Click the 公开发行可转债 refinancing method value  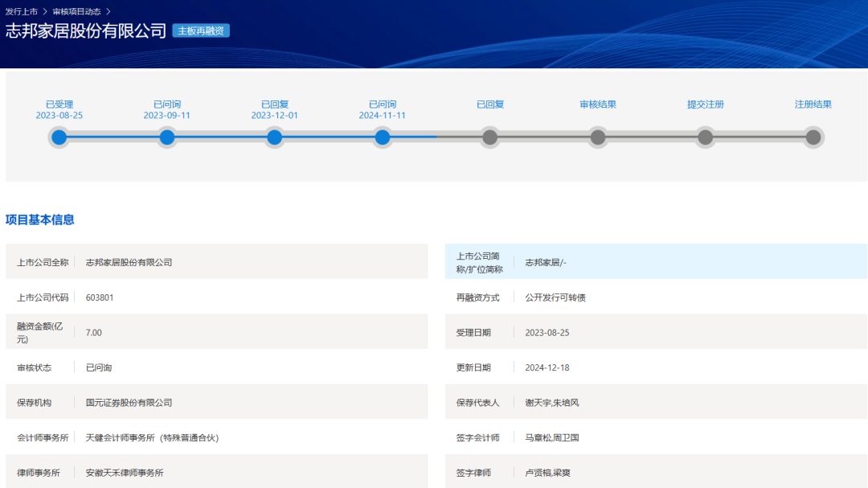[555, 297]
